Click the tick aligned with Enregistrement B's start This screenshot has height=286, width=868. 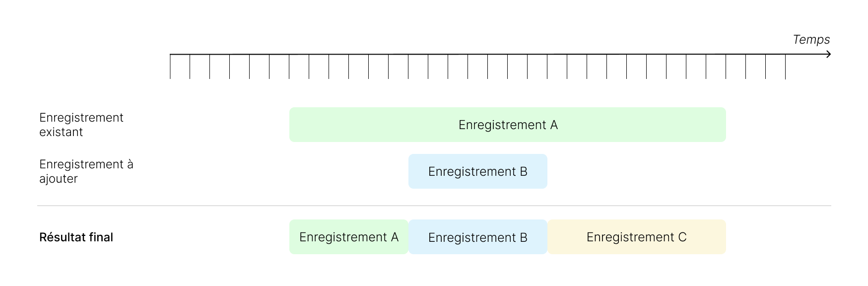(x=408, y=67)
